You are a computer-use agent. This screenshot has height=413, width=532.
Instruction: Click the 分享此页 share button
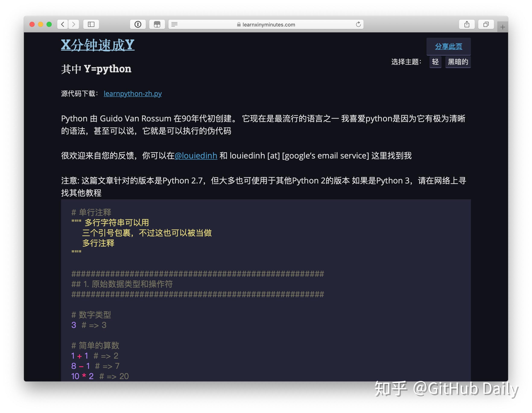449,47
